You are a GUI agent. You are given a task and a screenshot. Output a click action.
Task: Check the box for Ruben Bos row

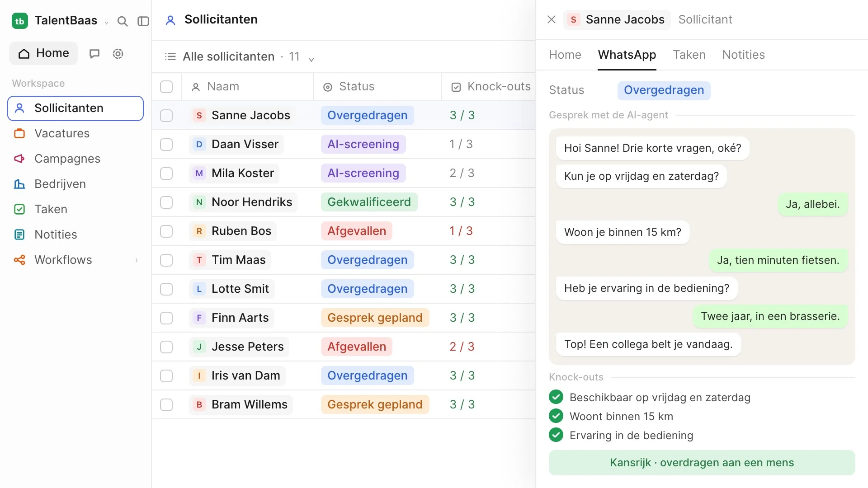166,231
